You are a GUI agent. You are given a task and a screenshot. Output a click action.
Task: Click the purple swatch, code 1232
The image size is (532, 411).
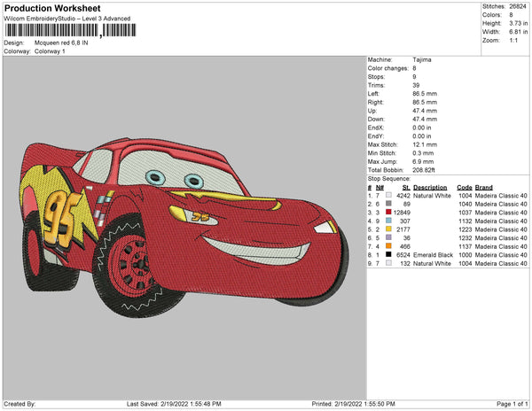pos(388,237)
